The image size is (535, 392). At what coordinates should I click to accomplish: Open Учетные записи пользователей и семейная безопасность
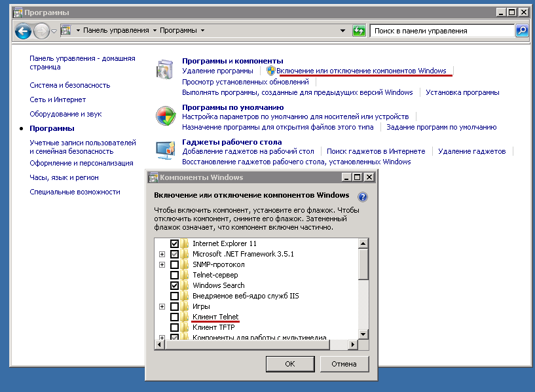pyautogui.click(x=83, y=147)
